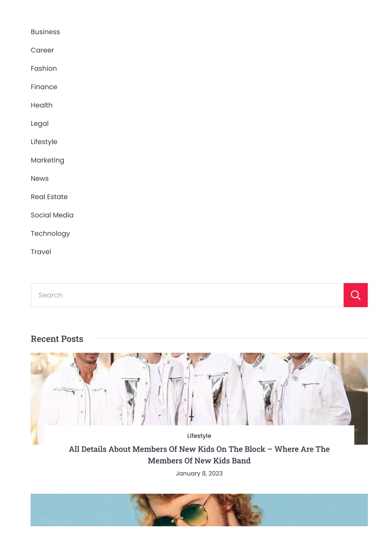Open the Real Estate category
Screen dimensions: 392x555
coord(49,197)
